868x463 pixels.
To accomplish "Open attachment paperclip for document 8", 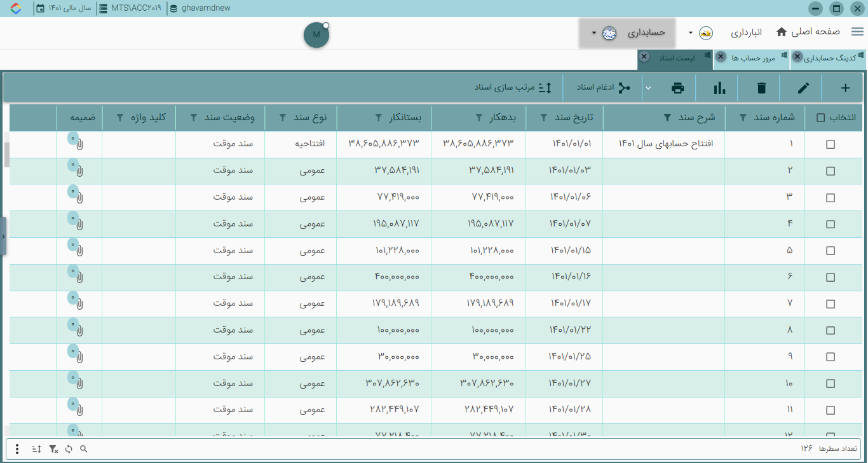I will point(79,330).
